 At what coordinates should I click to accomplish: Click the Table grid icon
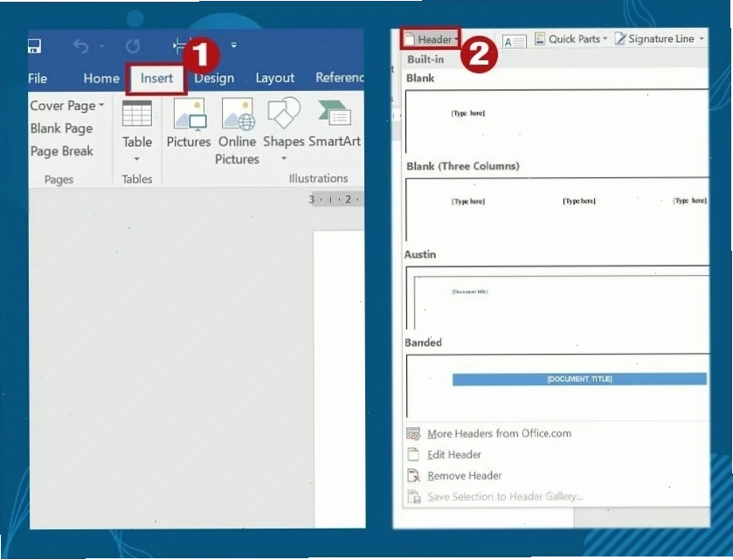click(137, 113)
